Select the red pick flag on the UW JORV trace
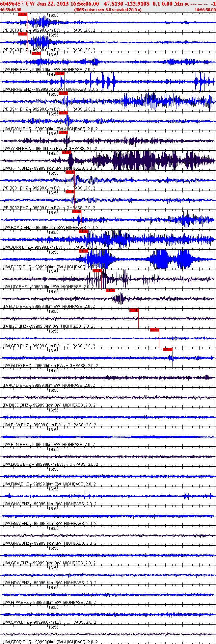Screen dimensions: 216x644 pos(83,231)
